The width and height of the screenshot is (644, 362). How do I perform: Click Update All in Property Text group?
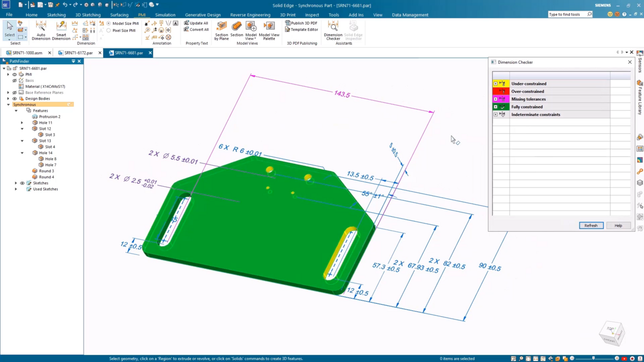click(x=196, y=23)
